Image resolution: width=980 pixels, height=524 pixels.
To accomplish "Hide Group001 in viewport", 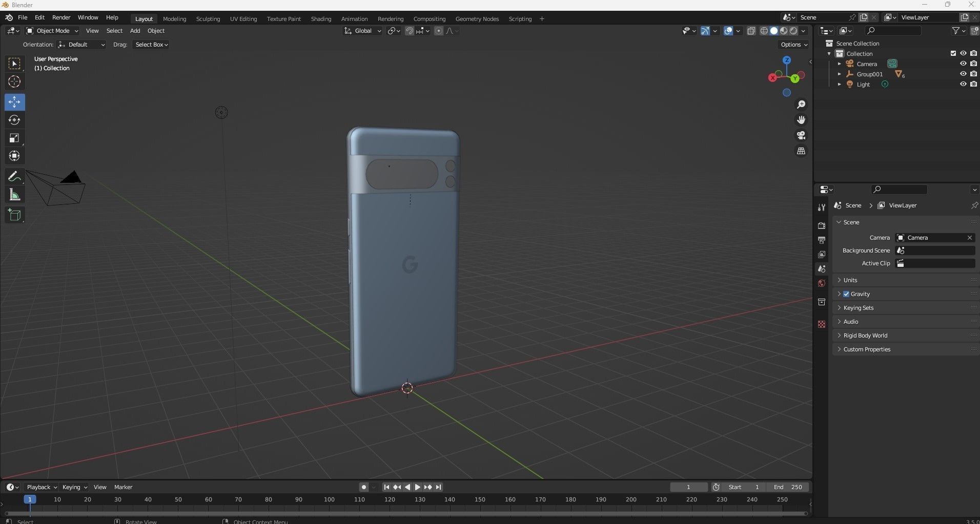I will click(963, 74).
